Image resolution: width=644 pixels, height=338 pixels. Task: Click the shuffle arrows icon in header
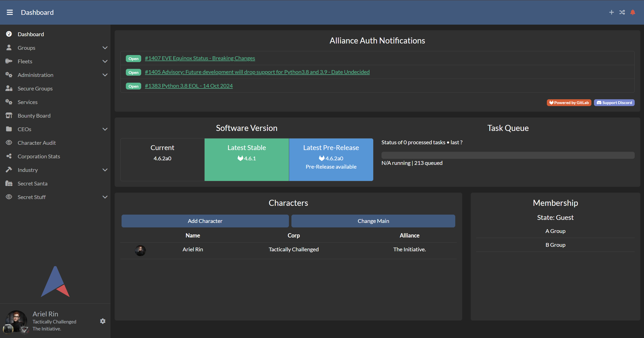622,12
